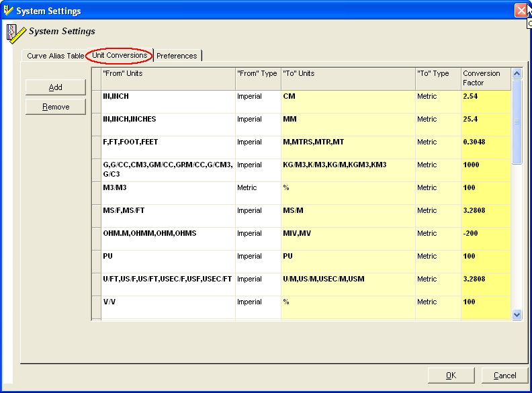
Task: Select the row selector for F,FT,FOOT,FEET
Action: 96,147
